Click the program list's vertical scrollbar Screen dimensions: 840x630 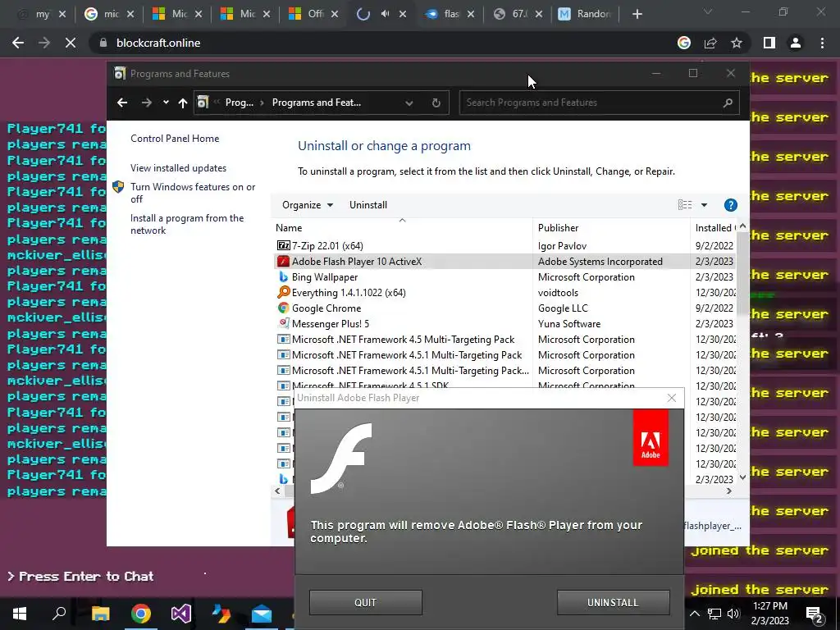(x=742, y=274)
